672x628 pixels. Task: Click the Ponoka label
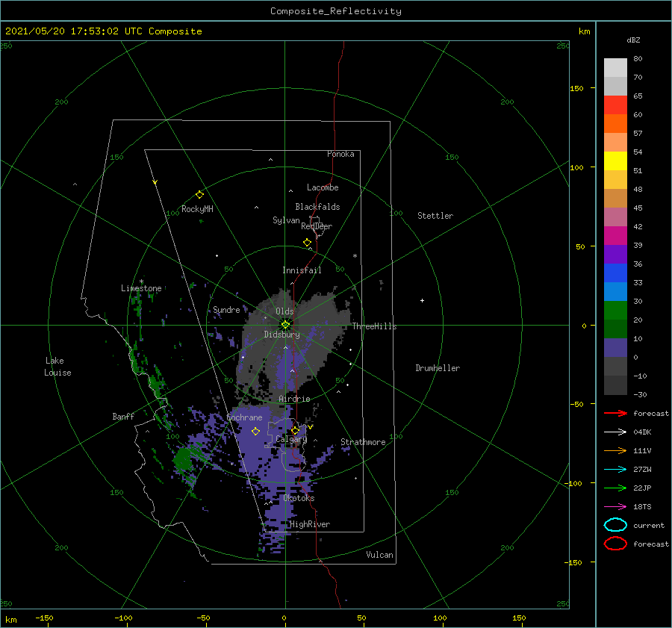[340, 154]
